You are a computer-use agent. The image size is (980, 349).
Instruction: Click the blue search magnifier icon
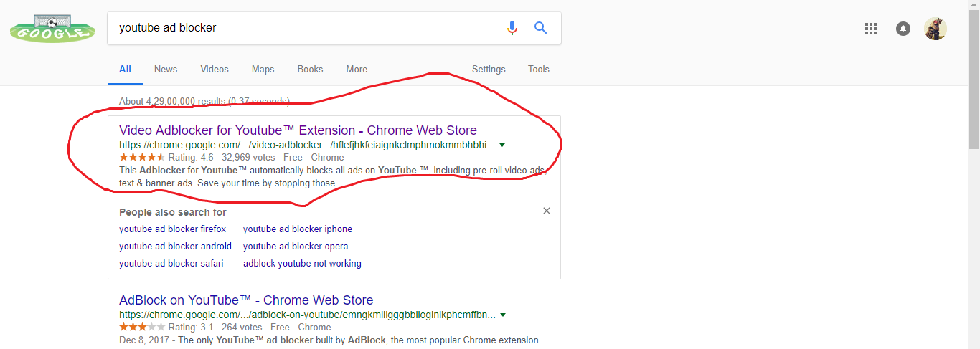(x=541, y=28)
